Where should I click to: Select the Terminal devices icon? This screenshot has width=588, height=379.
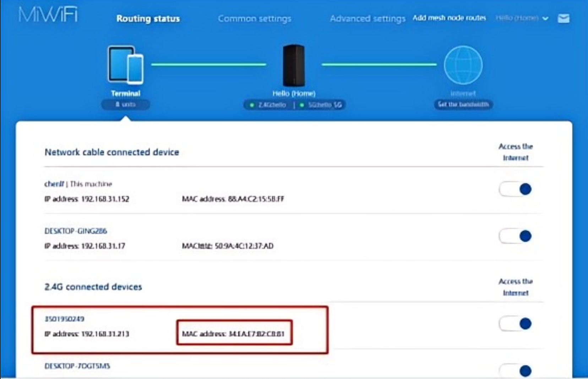(126, 65)
